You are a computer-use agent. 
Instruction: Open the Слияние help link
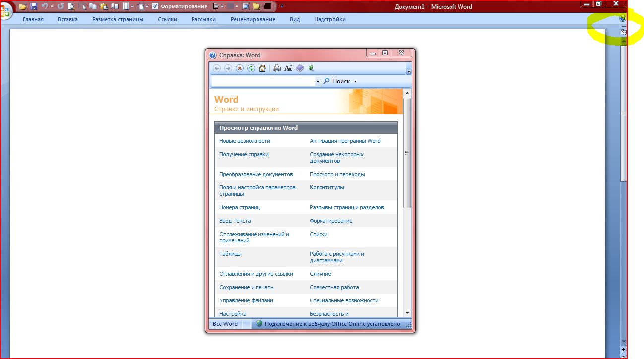[320, 274]
